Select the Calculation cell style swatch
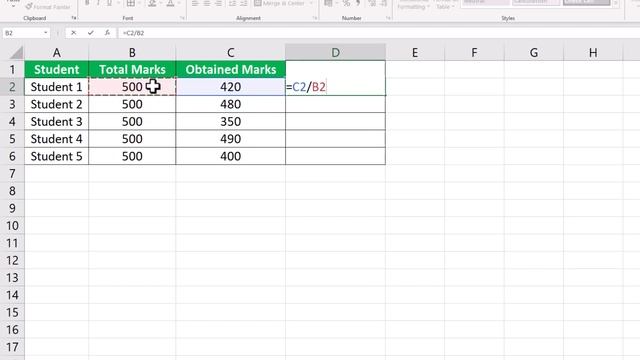 click(x=536, y=2)
